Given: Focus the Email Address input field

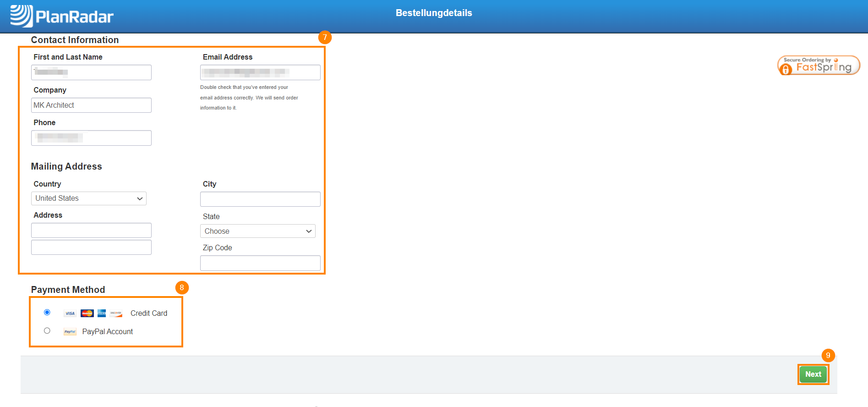Looking at the screenshot, I should (x=260, y=72).
